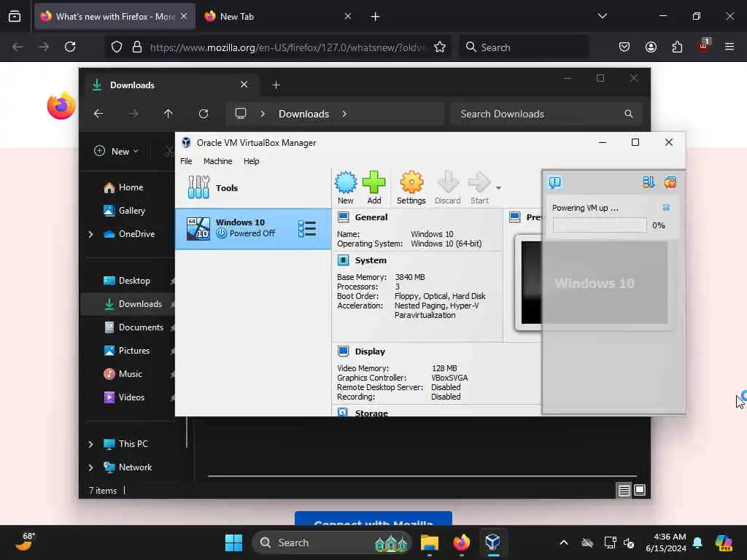Click the left icon in the notification panel top-right corner

[x=649, y=182]
